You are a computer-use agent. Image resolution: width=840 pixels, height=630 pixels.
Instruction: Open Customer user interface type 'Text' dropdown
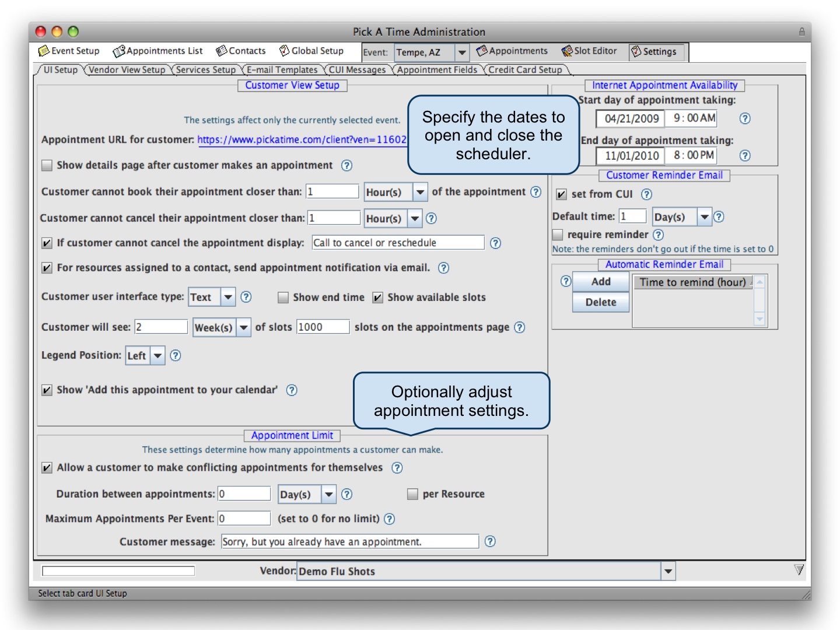click(x=212, y=297)
